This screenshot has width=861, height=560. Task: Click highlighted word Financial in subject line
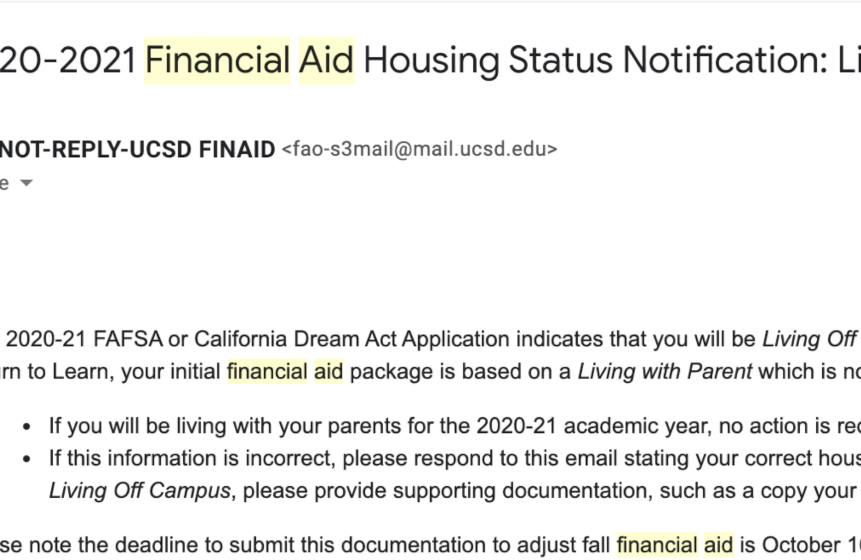217,60
